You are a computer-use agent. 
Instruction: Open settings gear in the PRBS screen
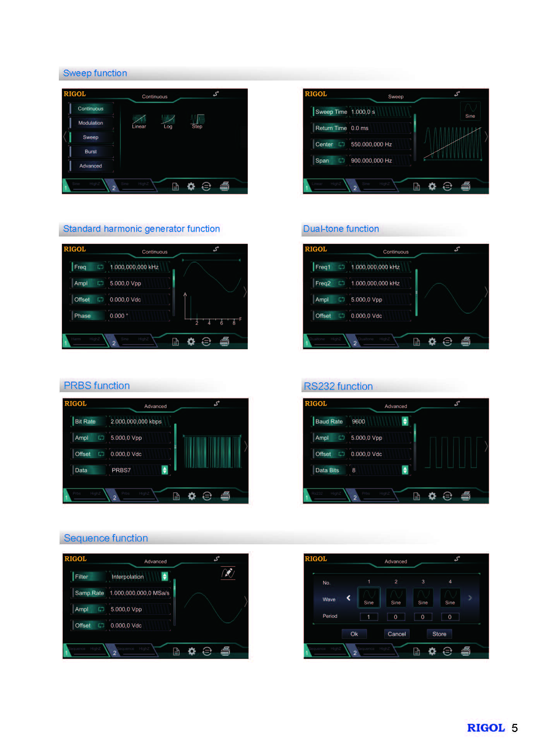point(192,496)
